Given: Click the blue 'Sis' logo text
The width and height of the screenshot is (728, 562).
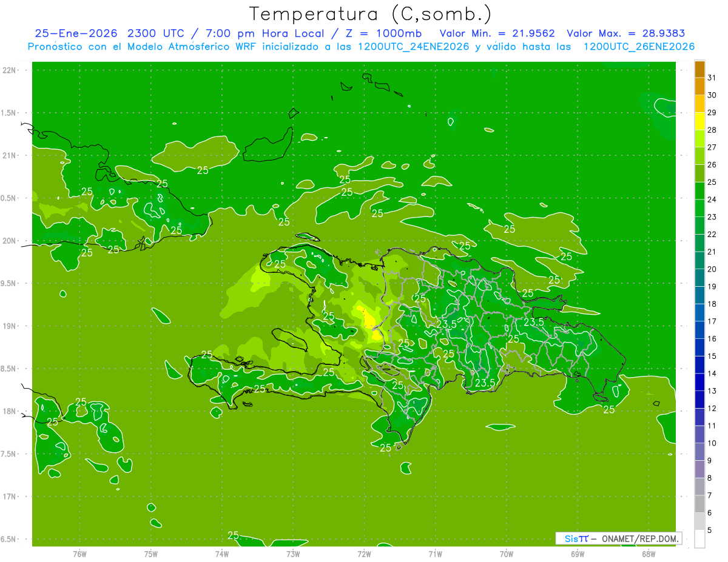Looking at the screenshot, I should [x=571, y=538].
